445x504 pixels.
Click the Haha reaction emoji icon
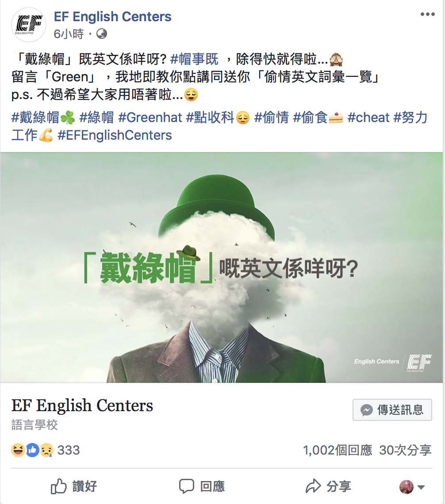[18, 450]
